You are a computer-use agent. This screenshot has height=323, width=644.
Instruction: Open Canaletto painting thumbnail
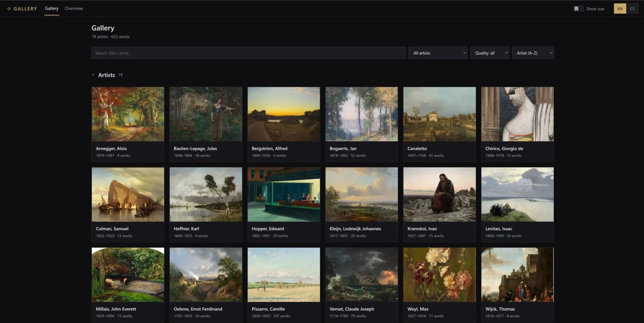(x=440, y=114)
